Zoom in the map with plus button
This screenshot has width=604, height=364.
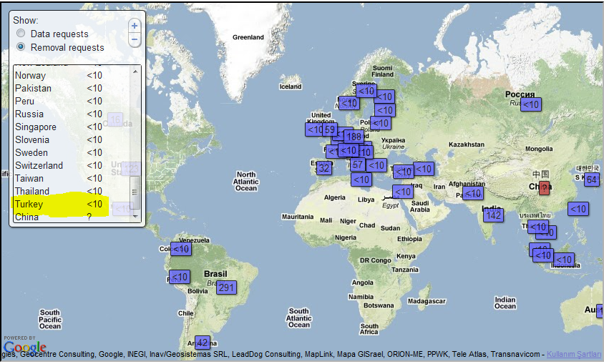click(135, 25)
